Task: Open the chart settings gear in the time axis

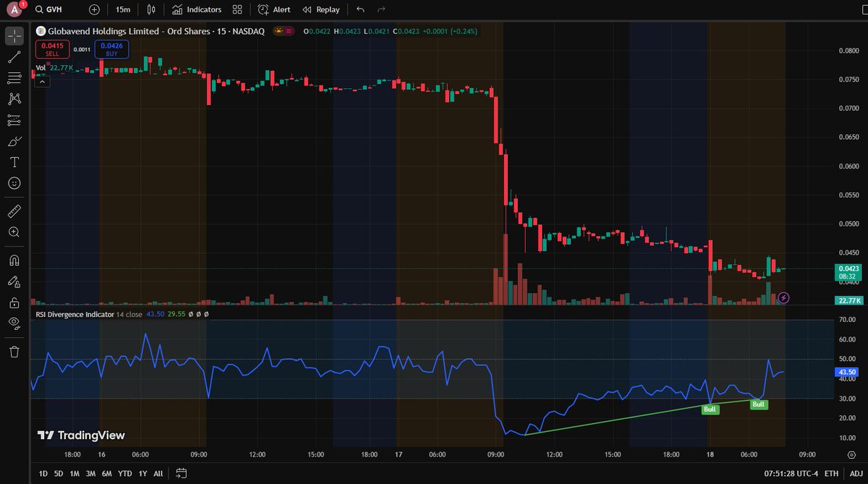Action: tap(851, 454)
